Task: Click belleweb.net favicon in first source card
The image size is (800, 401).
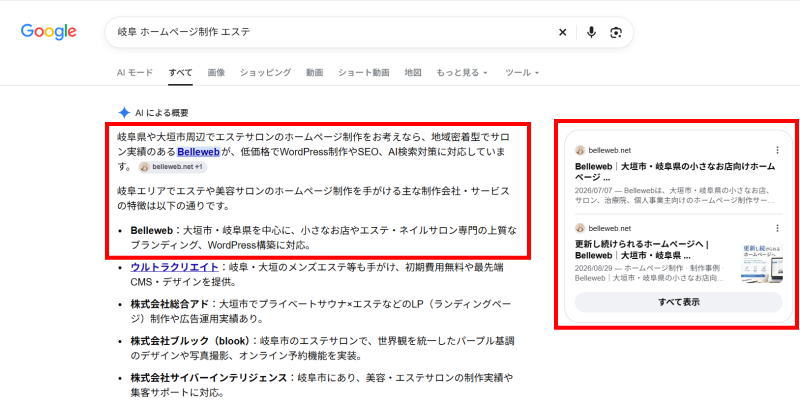Action: 580,150
